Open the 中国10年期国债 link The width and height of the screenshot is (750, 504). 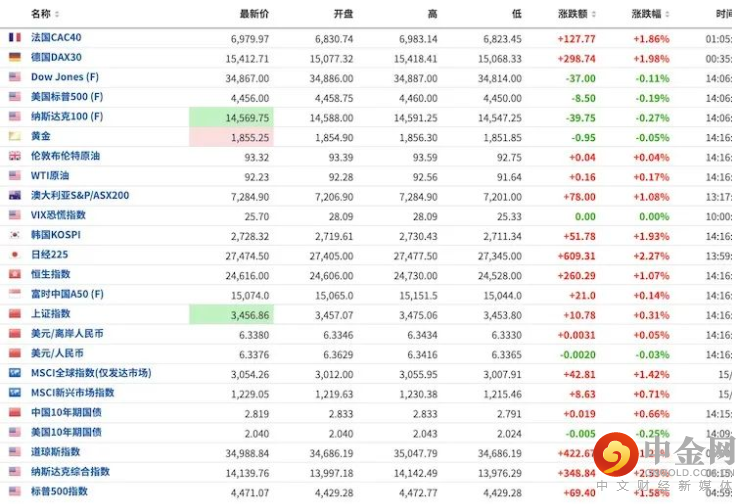(x=66, y=412)
